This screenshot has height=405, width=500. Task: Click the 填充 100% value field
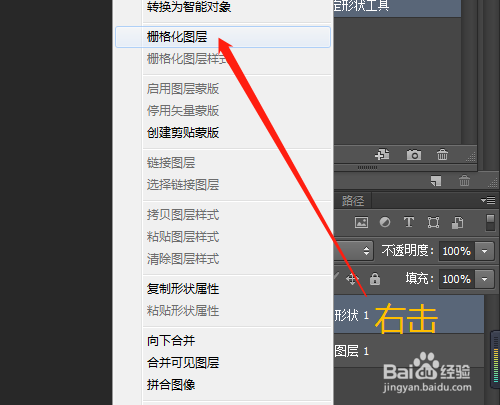point(457,279)
